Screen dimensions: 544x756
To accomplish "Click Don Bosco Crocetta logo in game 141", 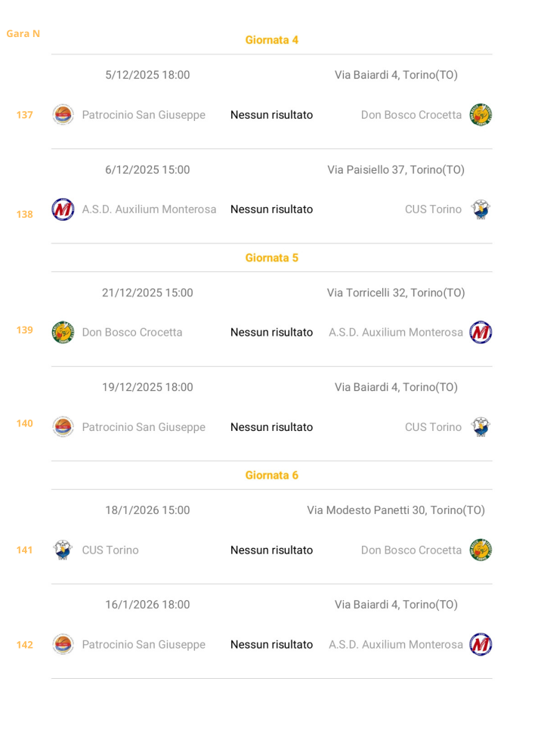I will pyautogui.click(x=481, y=550).
